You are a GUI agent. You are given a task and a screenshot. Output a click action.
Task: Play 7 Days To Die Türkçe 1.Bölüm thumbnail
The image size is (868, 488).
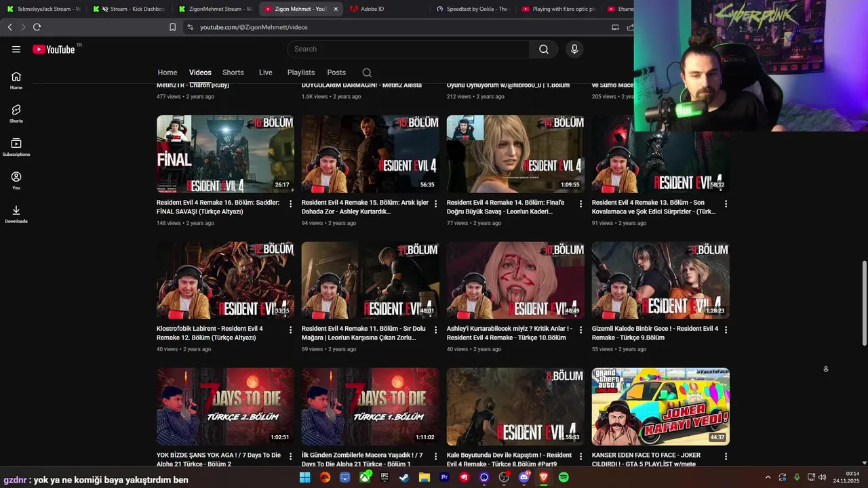370,407
